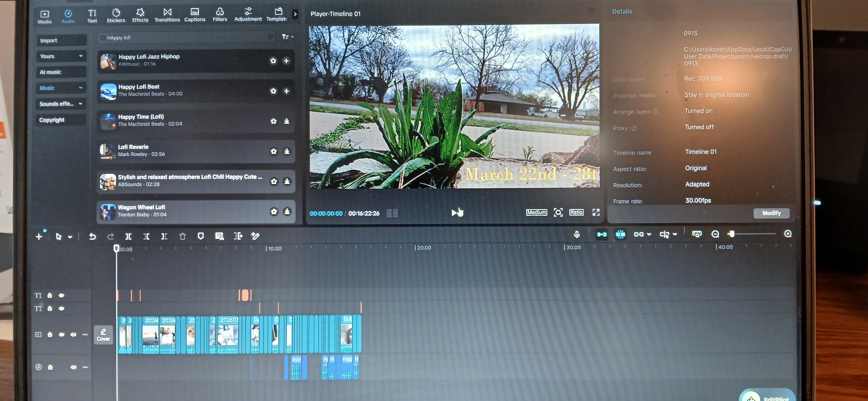Download the Wagon Wheel Lofi track
This screenshot has width=868, height=401.
click(287, 212)
